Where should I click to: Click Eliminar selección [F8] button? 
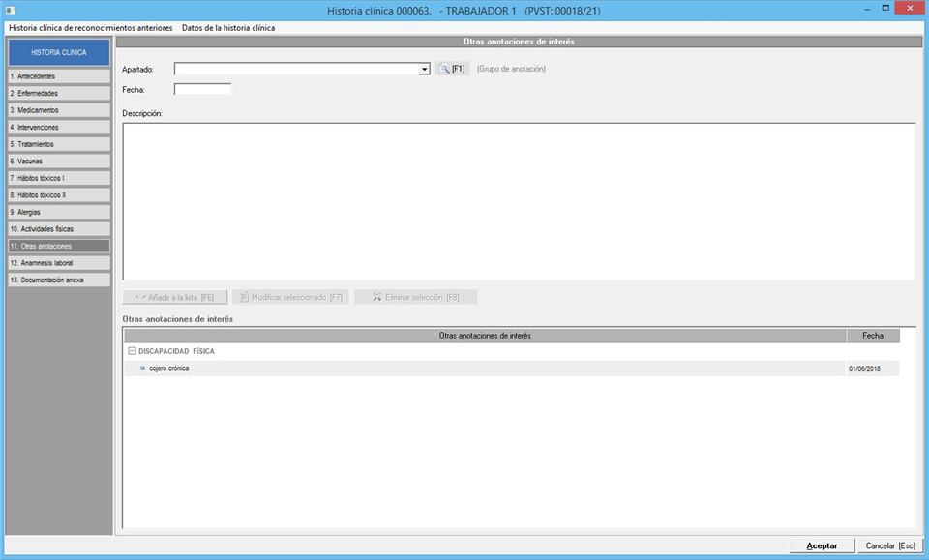coord(416,297)
